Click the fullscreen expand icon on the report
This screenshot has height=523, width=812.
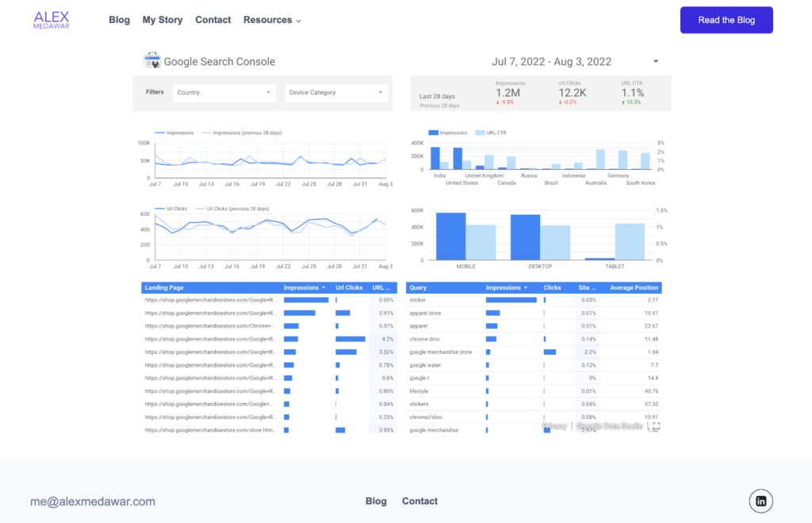[x=655, y=426]
